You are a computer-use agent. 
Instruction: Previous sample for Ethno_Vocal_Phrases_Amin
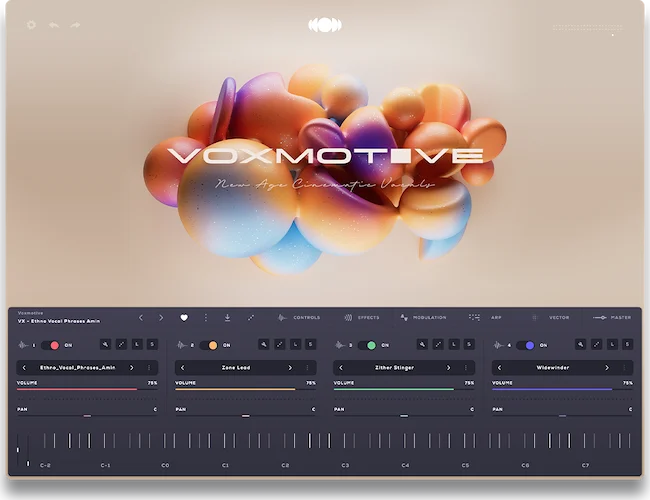[24, 368]
